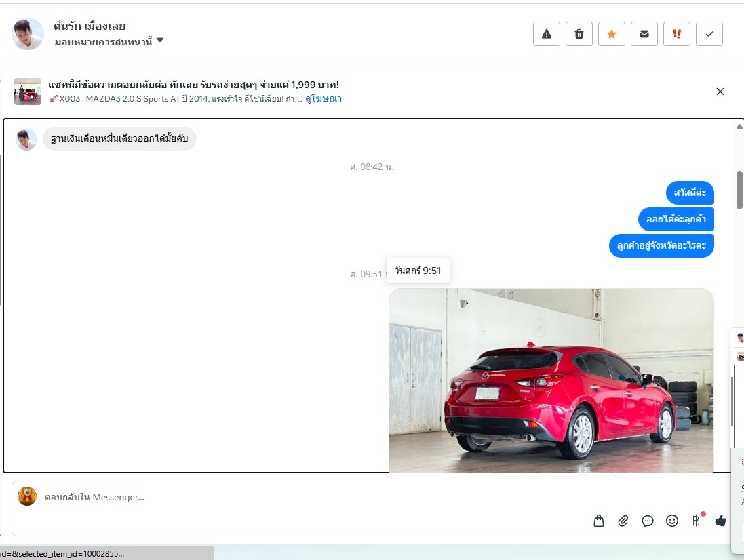Screen dimensions: 744x560
Task: Click the MAZDA3 ad thumbnail in banner
Action: [28, 92]
